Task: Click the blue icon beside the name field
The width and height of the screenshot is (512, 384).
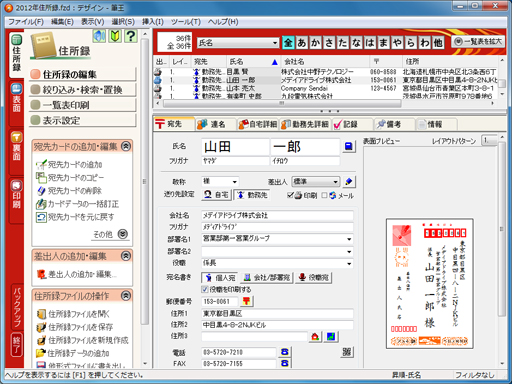Action: click(x=349, y=146)
